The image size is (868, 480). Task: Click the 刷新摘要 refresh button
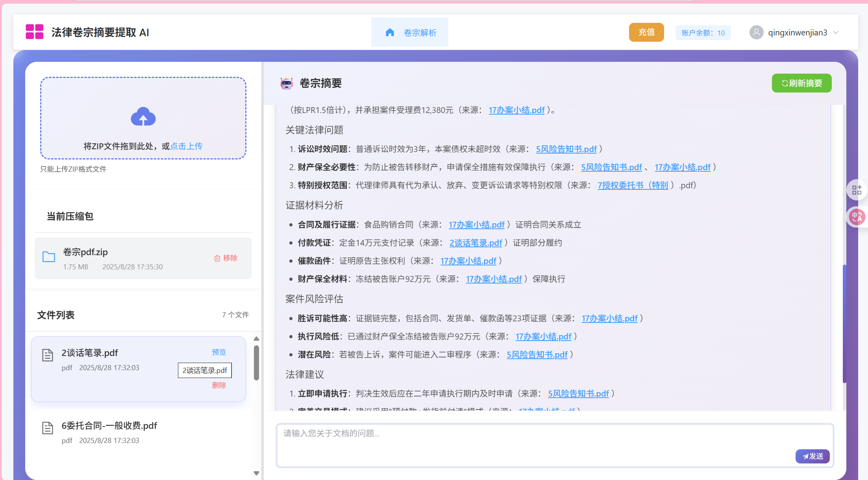click(801, 83)
